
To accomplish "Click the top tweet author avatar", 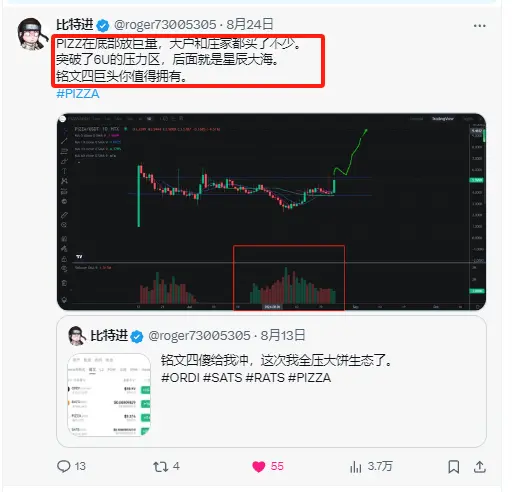I will pyautogui.click(x=31, y=34).
